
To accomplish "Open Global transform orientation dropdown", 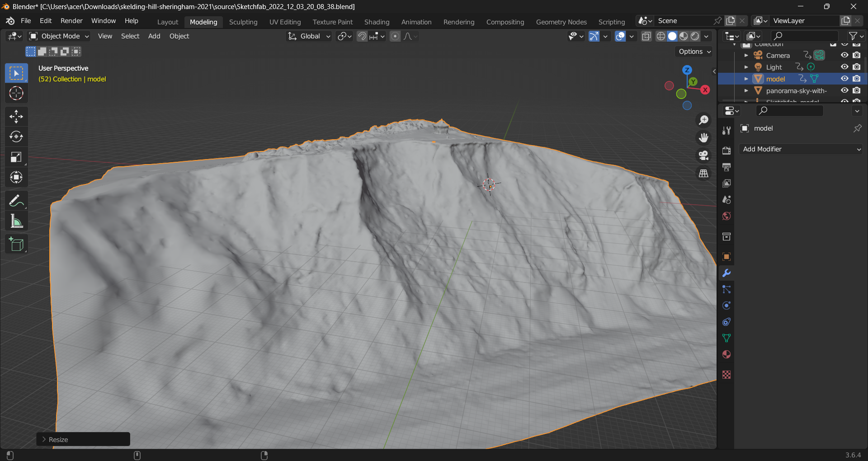I will tap(309, 36).
